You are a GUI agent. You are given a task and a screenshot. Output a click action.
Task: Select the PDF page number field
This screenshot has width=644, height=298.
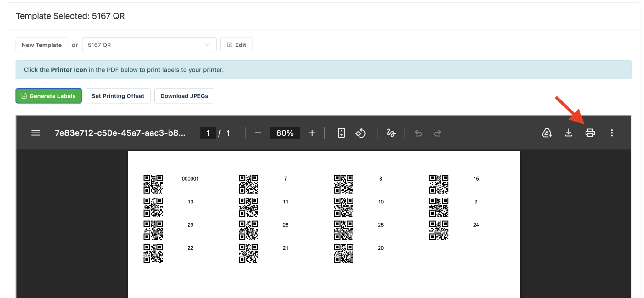coord(208,133)
